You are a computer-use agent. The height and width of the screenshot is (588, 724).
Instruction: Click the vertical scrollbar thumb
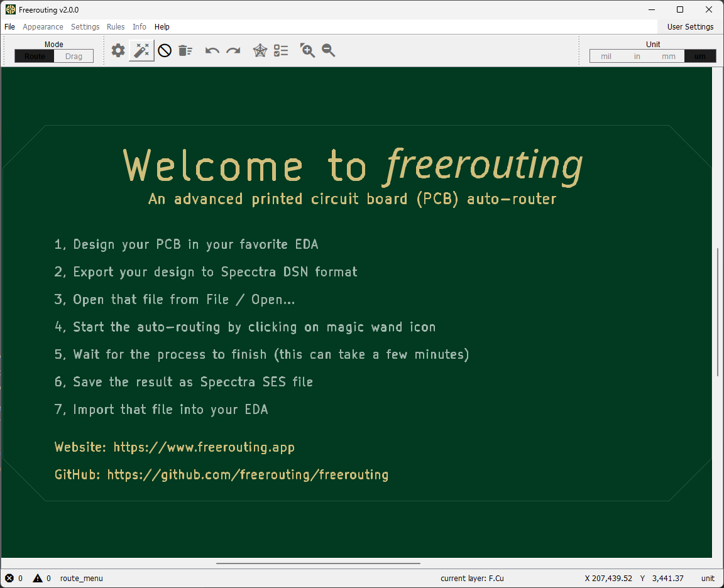[x=718, y=312]
